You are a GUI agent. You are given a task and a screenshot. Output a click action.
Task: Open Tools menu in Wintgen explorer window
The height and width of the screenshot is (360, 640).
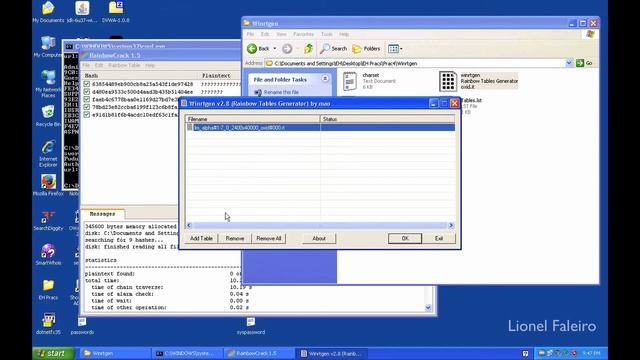[x=327, y=34]
